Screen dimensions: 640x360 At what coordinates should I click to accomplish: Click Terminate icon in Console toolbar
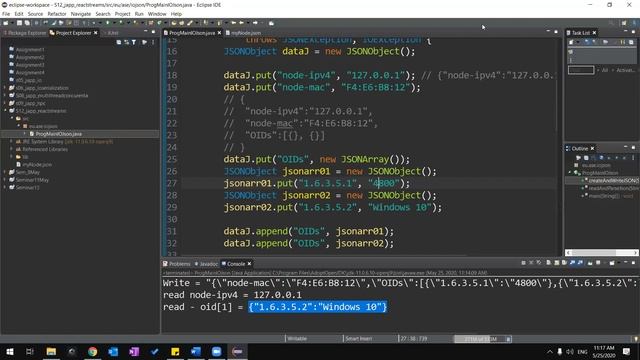coord(524,263)
